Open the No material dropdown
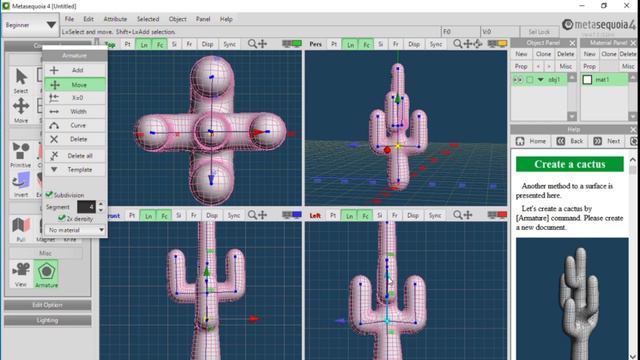Viewport: 640px width, 360px height. click(75, 230)
